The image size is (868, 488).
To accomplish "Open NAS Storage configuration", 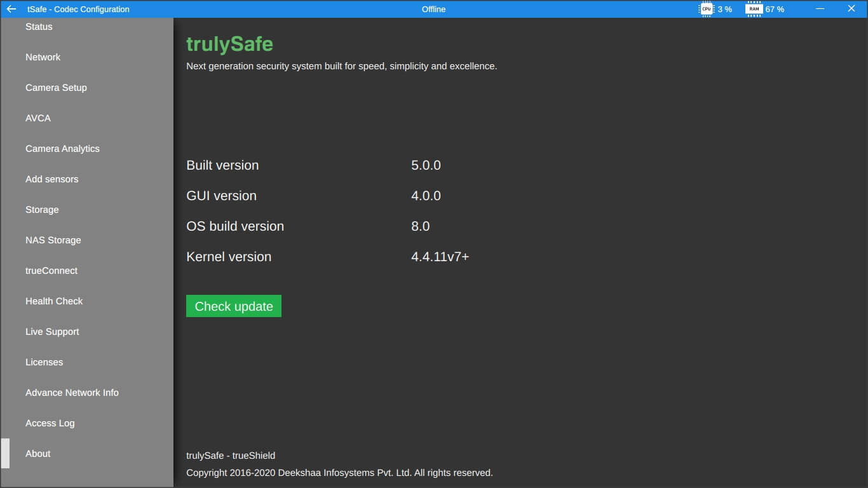I will pyautogui.click(x=53, y=240).
